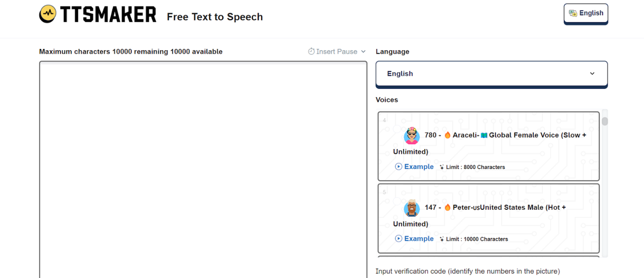Click the flame icon on Peter's voice card
The width and height of the screenshot is (644, 278).
pos(447,207)
